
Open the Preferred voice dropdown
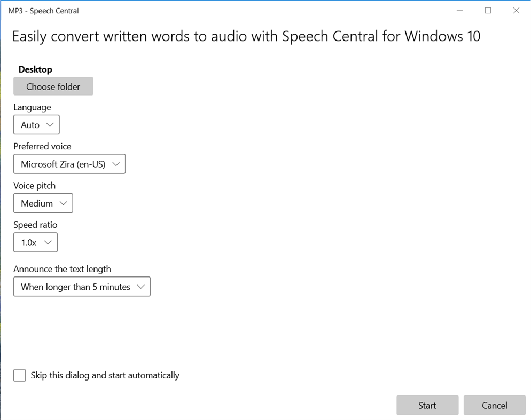click(69, 164)
